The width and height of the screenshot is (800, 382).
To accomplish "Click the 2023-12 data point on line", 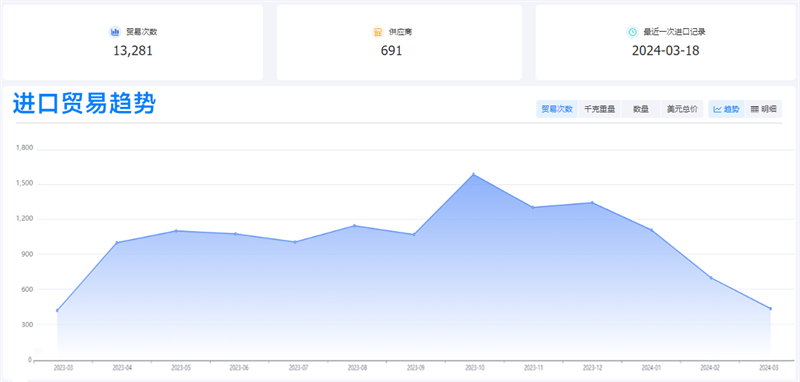I will point(592,202).
